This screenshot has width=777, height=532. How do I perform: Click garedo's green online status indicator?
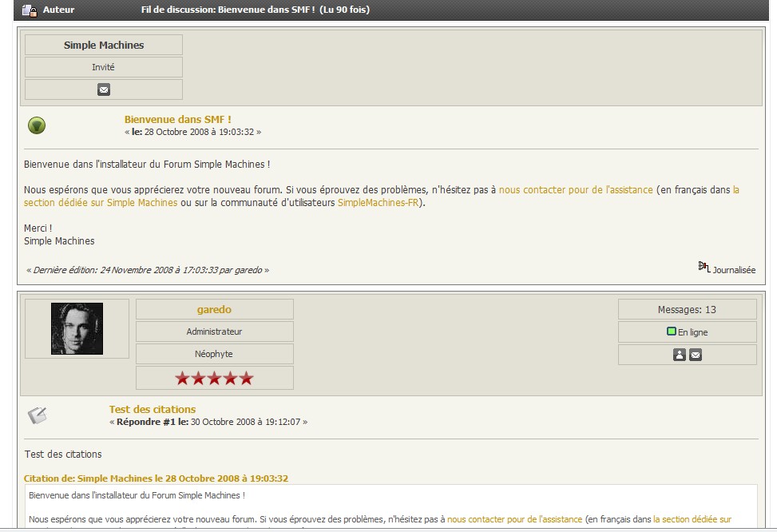point(672,332)
